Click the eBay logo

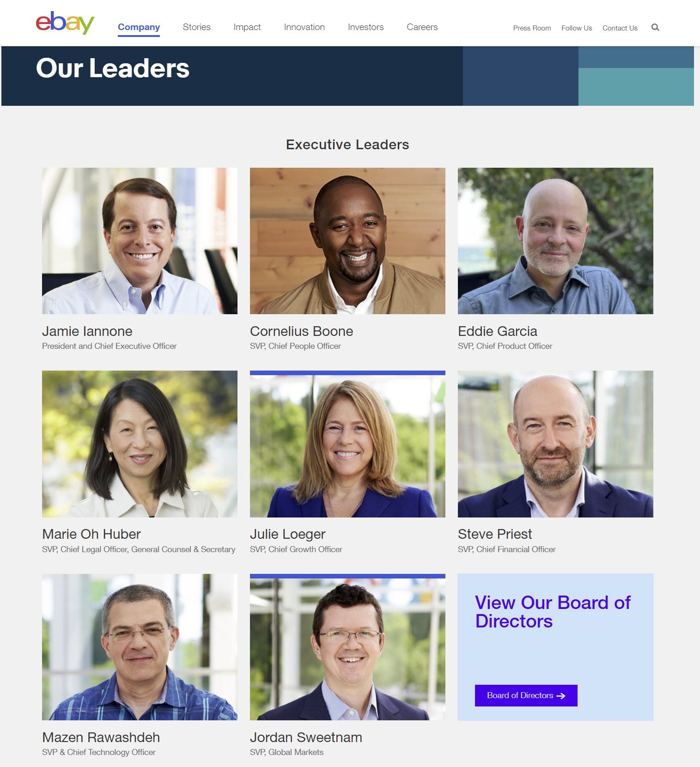(x=65, y=23)
